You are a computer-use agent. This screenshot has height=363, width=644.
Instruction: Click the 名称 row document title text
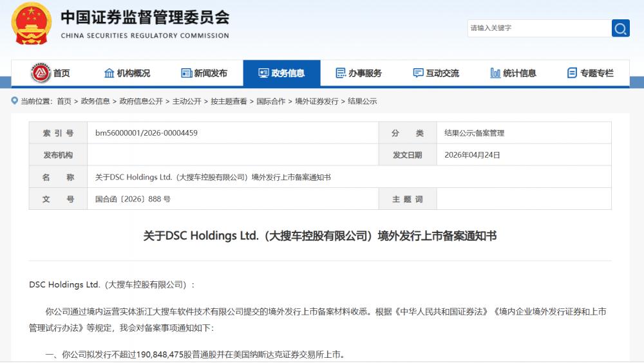click(213, 178)
